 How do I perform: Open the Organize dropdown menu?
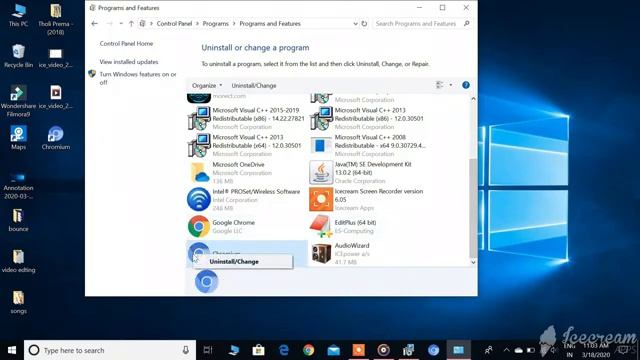click(x=207, y=86)
